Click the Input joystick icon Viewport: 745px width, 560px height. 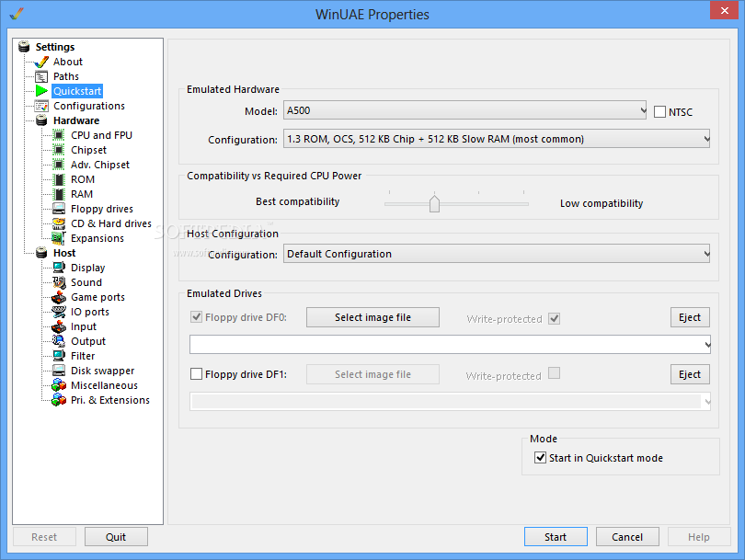59,326
